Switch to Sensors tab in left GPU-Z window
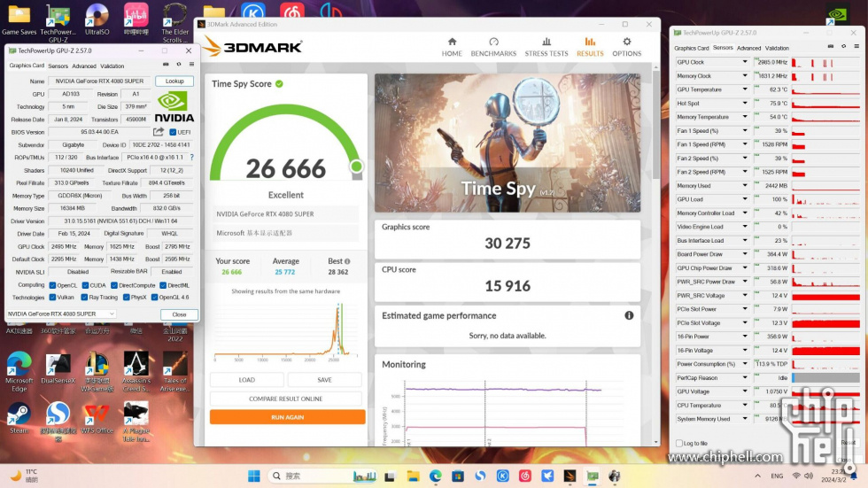This screenshot has width=868, height=488. click(58, 66)
